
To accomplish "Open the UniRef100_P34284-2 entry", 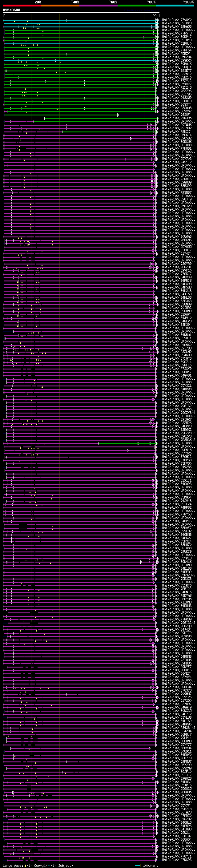I will pyautogui.click(x=179, y=728).
